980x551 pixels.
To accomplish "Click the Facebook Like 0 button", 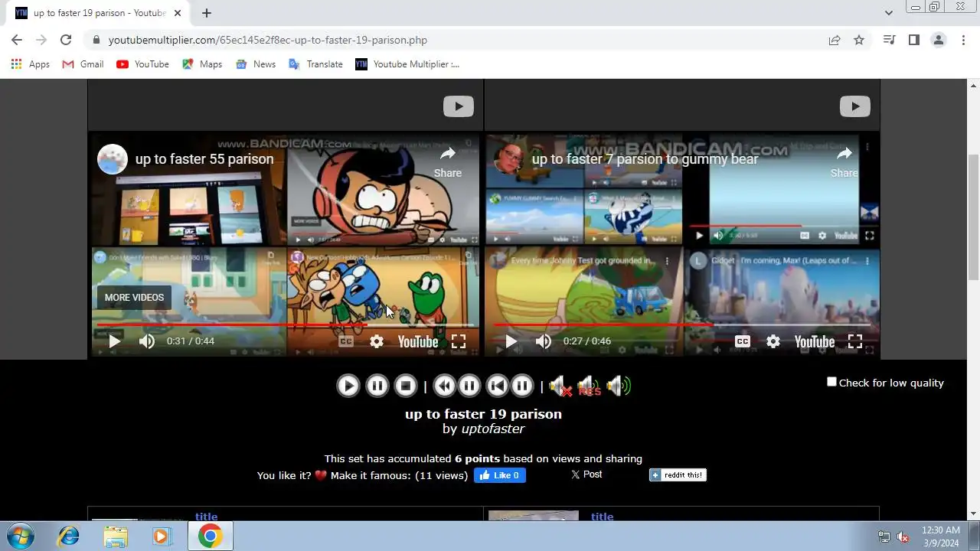I will click(500, 475).
